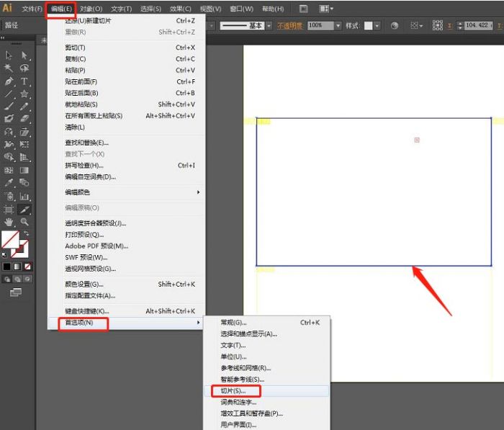
Task: Reset to default fill and stroke
Action: pyautogui.click(x=4, y=255)
